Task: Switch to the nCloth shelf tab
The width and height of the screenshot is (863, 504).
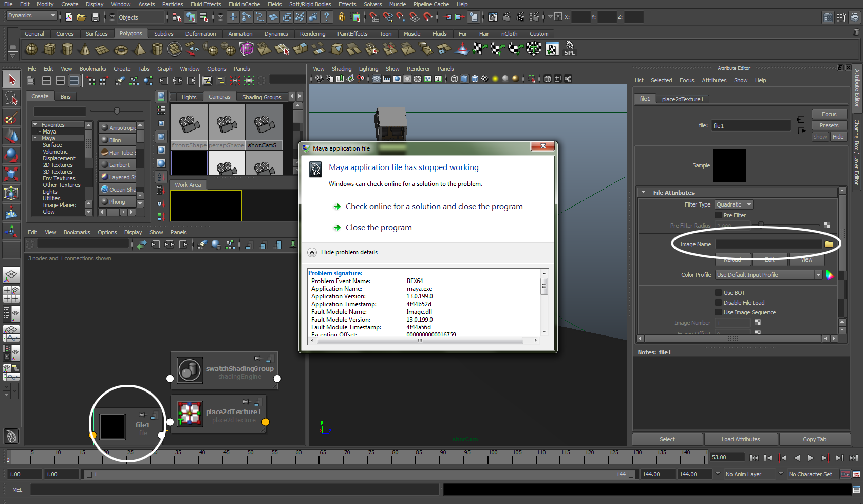Action: pyautogui.click(x=509, y=34)
